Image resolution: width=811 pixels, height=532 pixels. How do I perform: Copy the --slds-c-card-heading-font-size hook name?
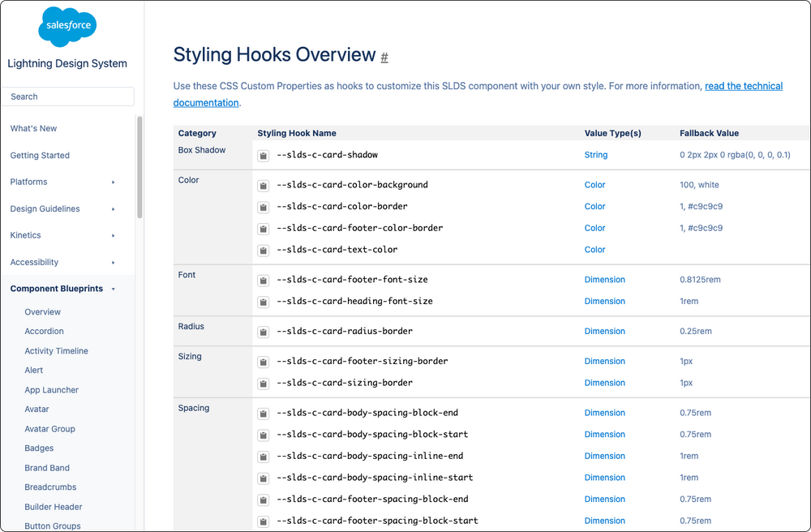click(x=263, y=301)
